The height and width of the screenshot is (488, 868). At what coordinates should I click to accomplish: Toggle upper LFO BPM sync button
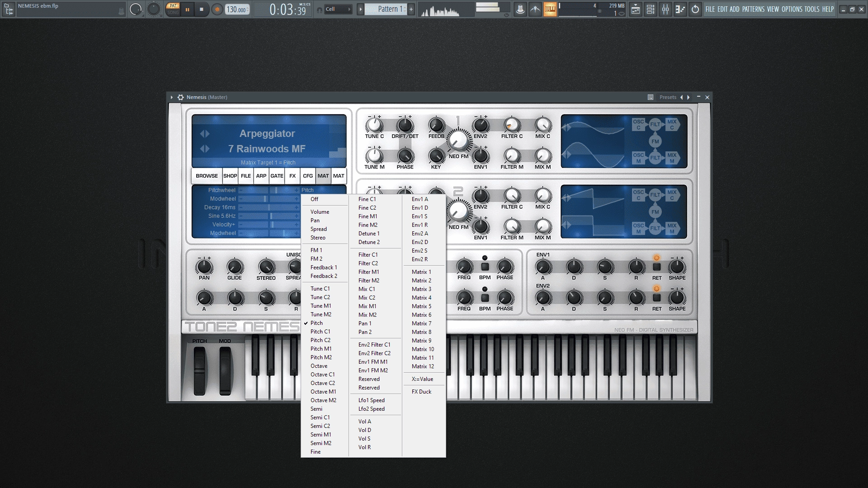[x=485, y=267]
